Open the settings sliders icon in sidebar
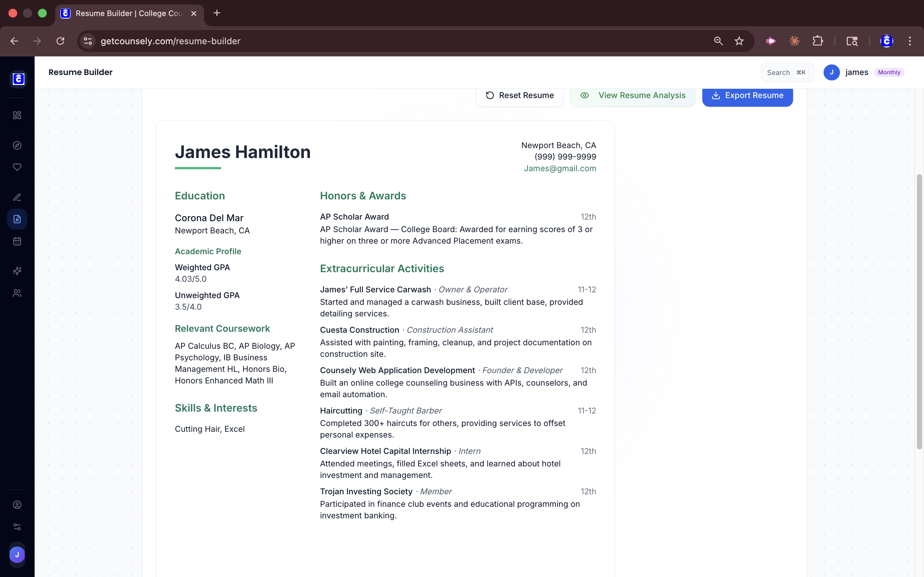 point(17,527)
